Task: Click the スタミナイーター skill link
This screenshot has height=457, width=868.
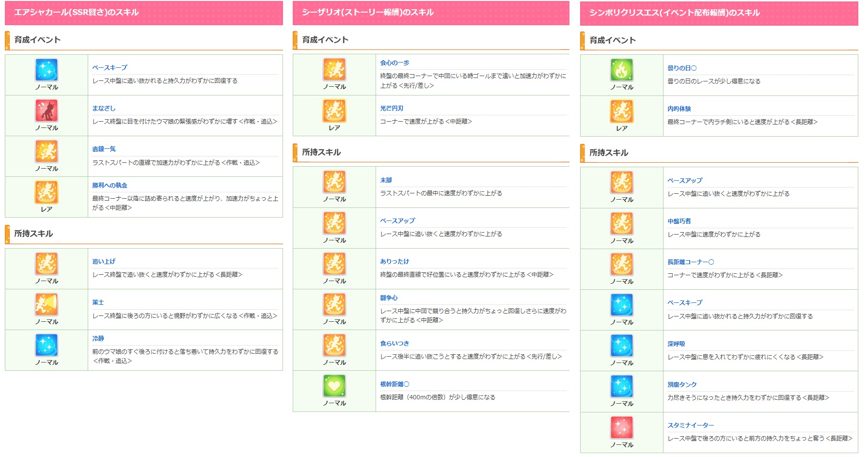Action: click(691, 425)
